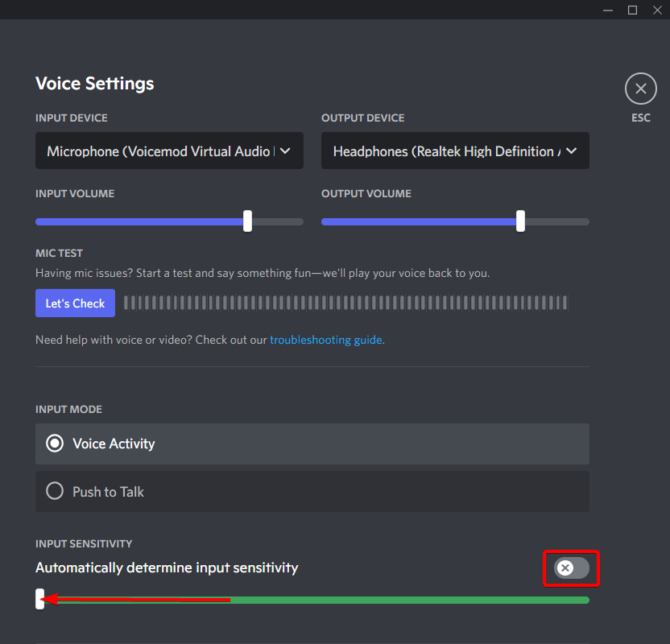The width and height of the screenshot is (670, 644).
Task: Click the chevron icon on Output Device box
Action: coord(572,151)
